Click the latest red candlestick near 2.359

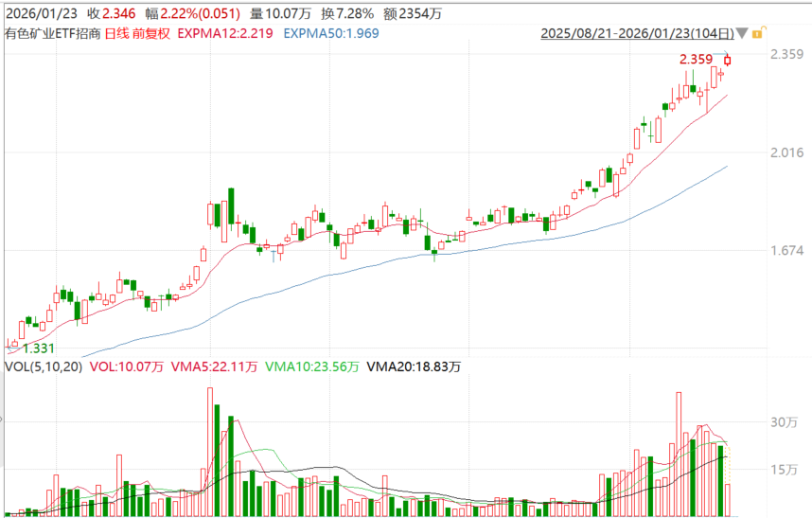[x=728, y=62]
